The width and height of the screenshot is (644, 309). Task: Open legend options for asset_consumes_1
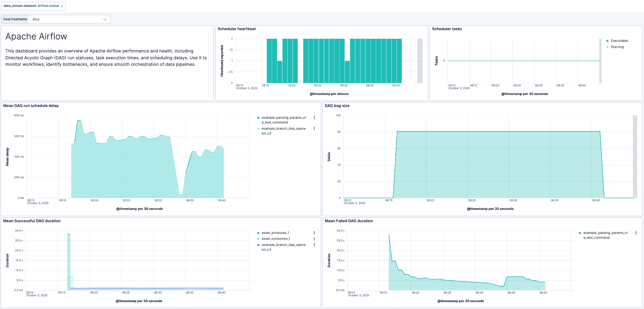[314, 239]
